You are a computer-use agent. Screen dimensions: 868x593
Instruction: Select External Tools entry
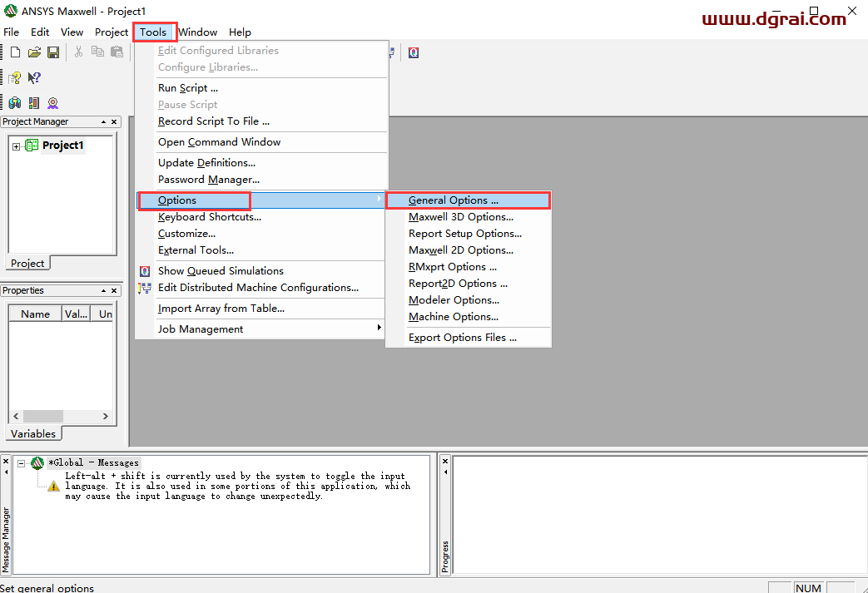pyautogui.click(x=260, y=250)
